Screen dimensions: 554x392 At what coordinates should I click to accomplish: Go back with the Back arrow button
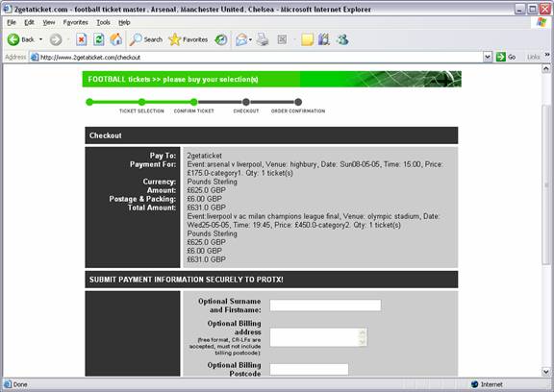(x=20, y=39)
